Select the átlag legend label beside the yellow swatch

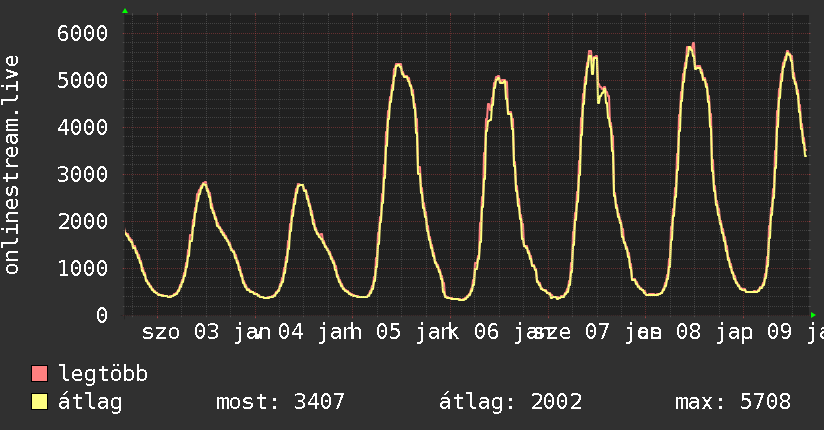coord(90,402)
